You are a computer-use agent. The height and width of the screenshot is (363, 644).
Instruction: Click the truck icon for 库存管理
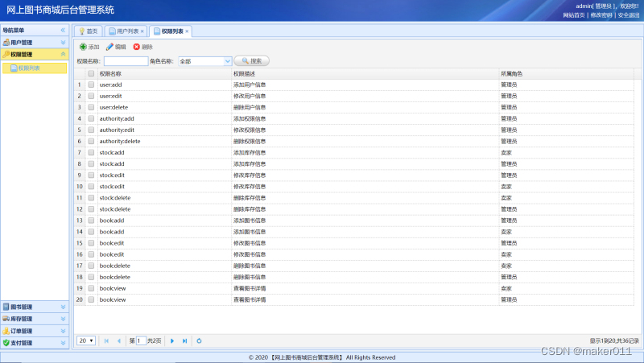tap(6, 319)
